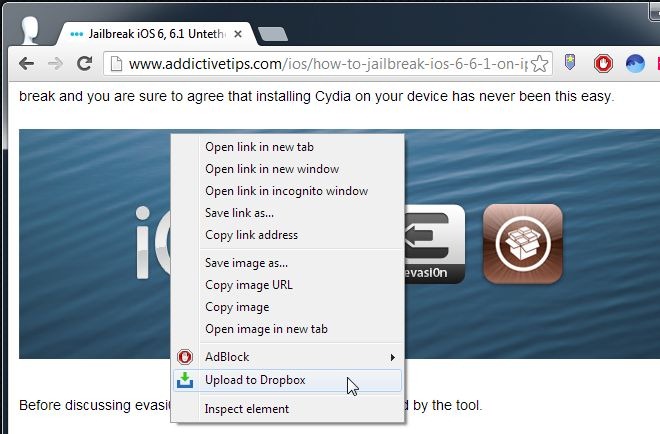Reload the page with the refresh icon
660x434 pixels.
tap(84, 64)
